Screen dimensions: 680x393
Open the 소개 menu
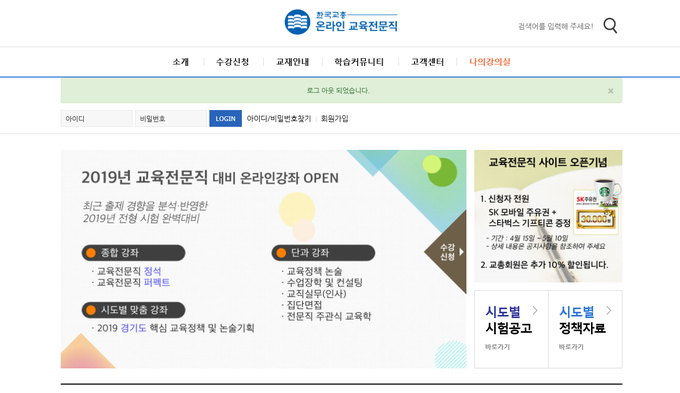[180, 62]
